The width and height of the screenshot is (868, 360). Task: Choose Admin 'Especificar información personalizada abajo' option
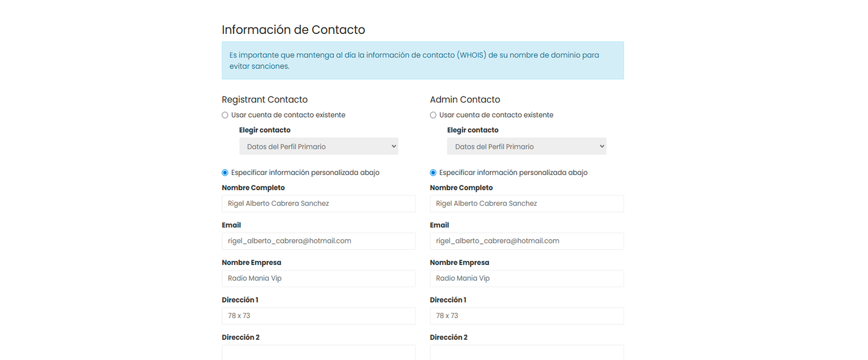[x=433, y=173]
